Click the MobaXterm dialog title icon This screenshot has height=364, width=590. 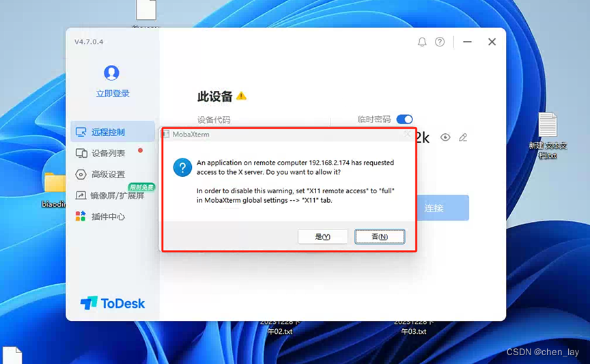tap(165, 134)
